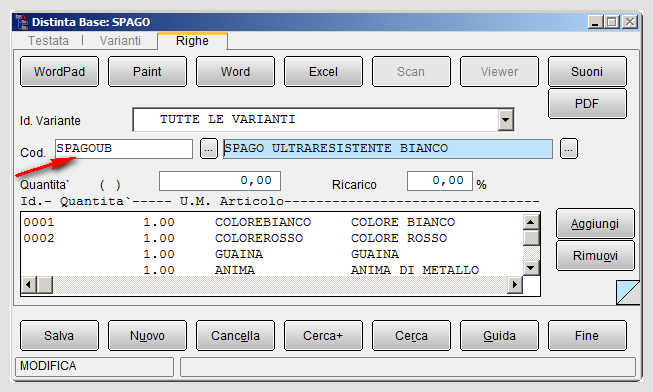Open lookup button right of description field
Viewport: 653px width, 392px height.
[569, 149]
